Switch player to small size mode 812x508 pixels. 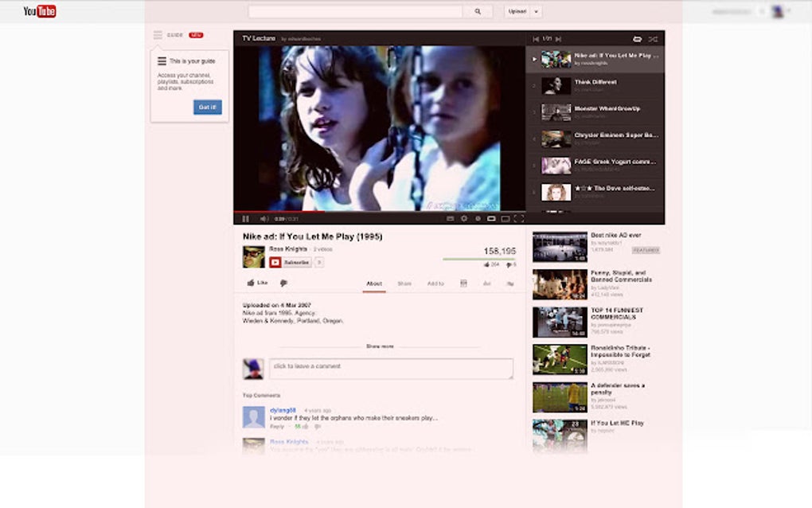click(x=491, y=218)
